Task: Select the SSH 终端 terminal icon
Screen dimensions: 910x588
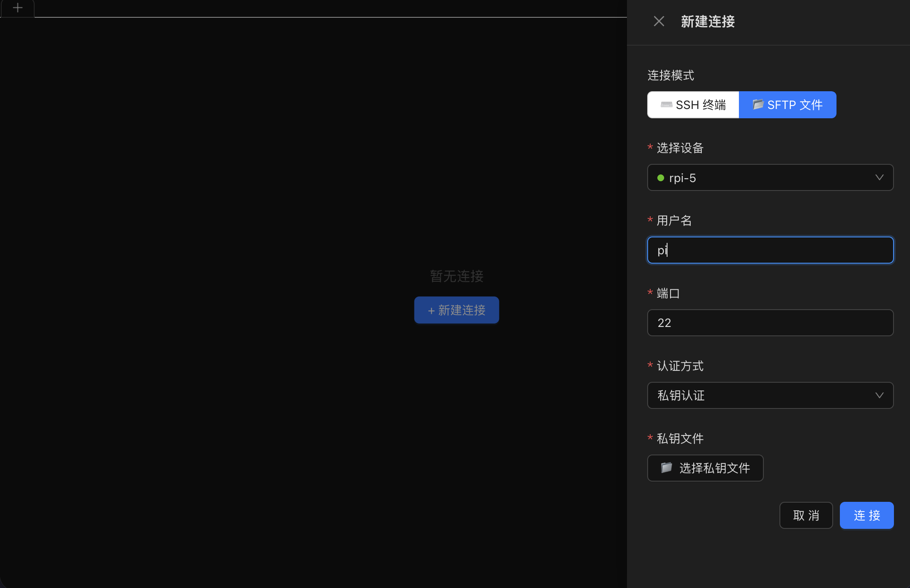Action: [666, 105]
